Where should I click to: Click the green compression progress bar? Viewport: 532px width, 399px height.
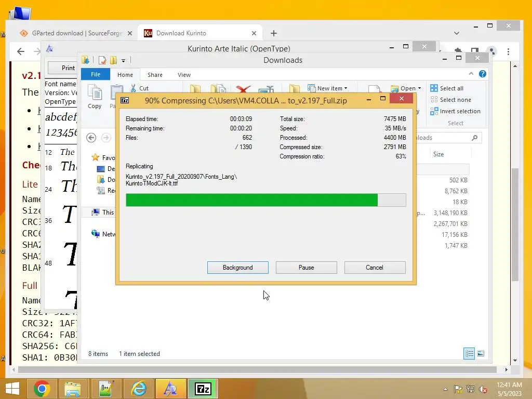point(265,200)
